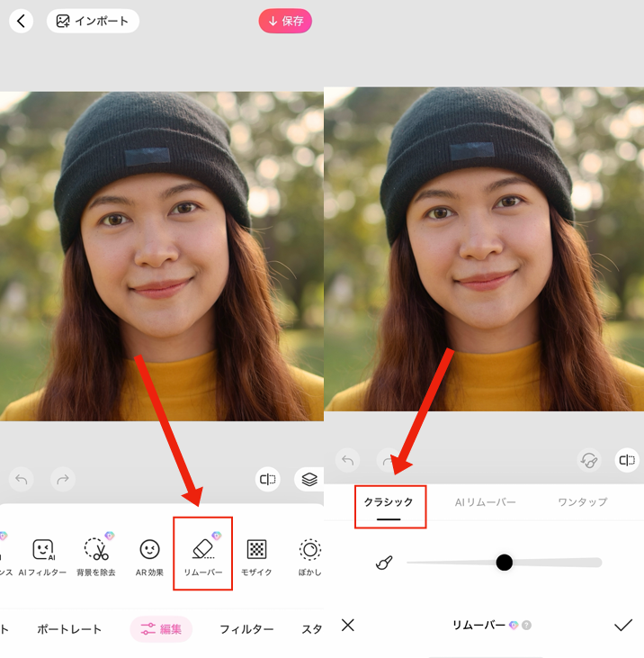Screen dimensions: 644x658
Task: Cancel remover with the X icon
Action: coord(348,625)
